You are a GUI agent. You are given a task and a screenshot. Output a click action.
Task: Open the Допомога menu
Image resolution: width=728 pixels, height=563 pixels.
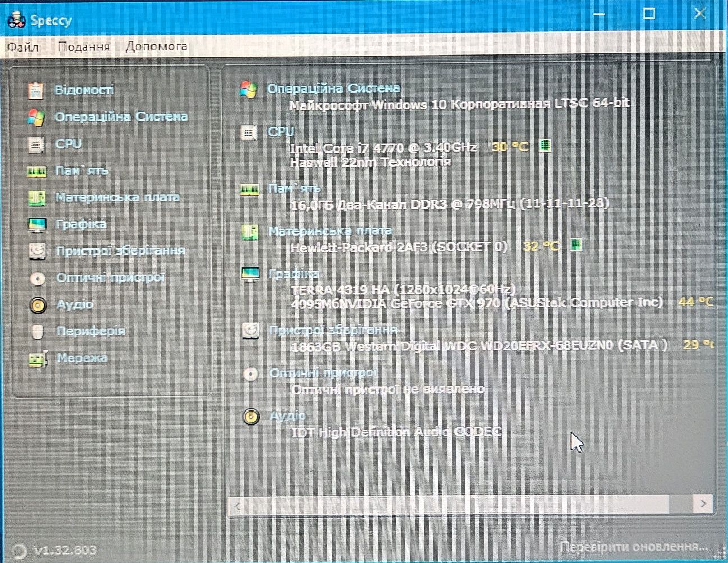click(156, 47)
